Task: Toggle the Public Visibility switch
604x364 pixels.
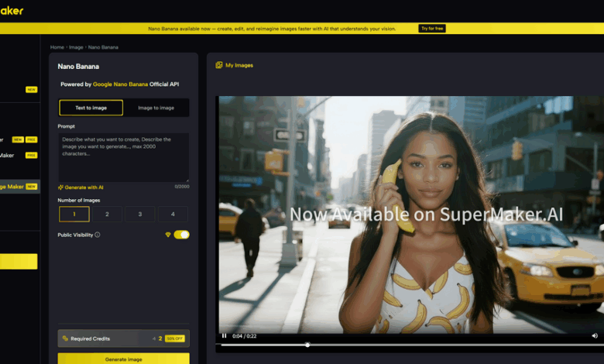Action: [x=181, y=235]
